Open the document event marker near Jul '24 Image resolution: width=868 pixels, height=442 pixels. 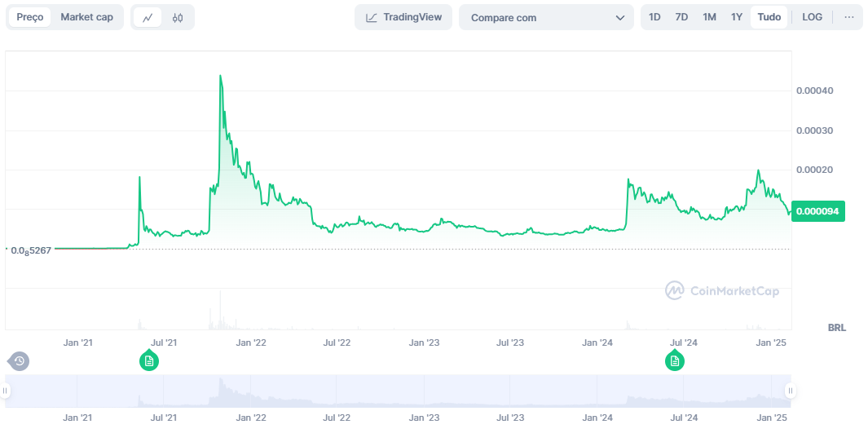tap(674, 360)
